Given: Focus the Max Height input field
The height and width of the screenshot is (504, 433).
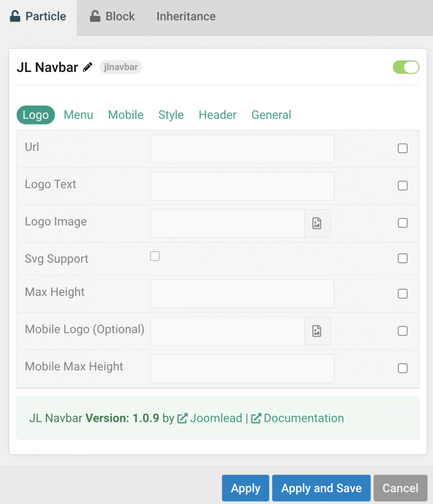Looking at the screenshot, I should click(x=242, y=294).
